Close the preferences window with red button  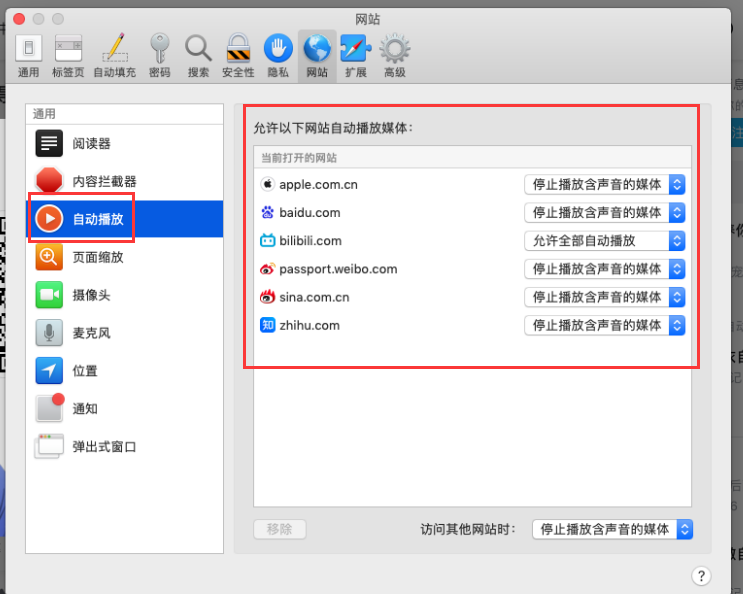[19, 19]
